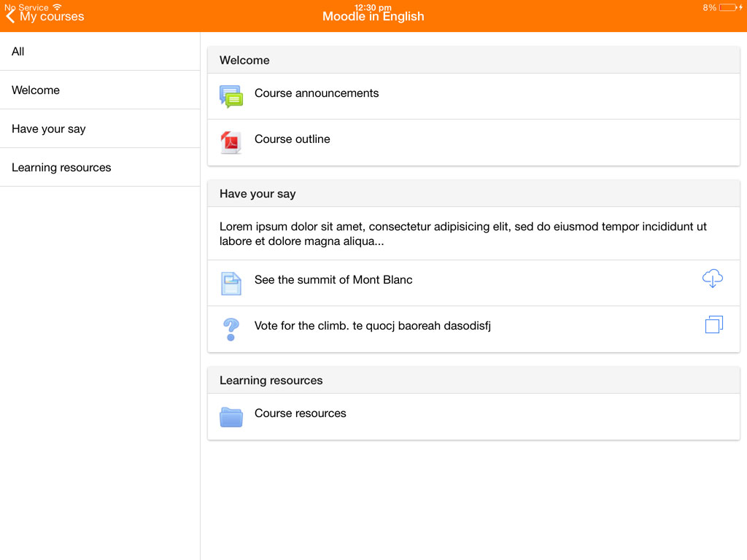
Task: Tap the Course announcements forum icon
Action: (231, 97)
